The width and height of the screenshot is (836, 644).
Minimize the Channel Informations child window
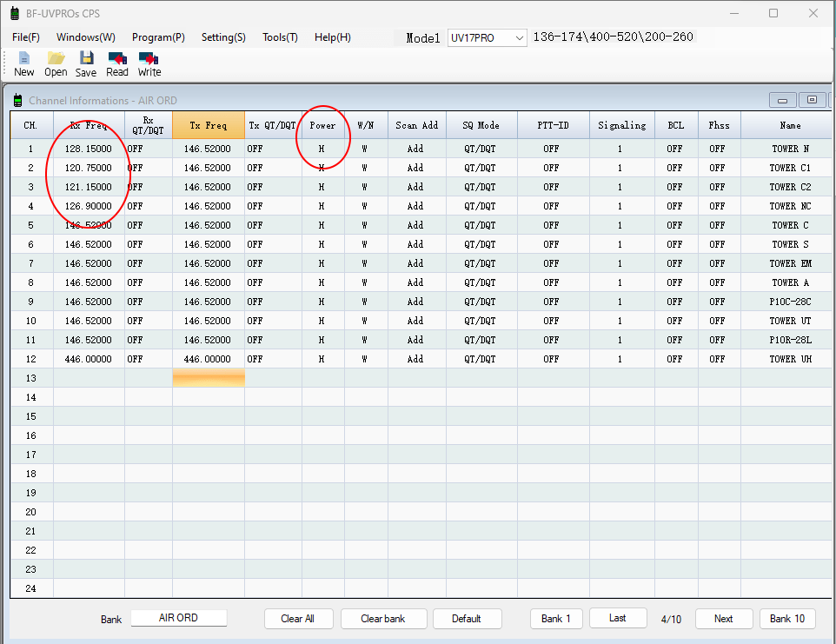click(783, 100)
